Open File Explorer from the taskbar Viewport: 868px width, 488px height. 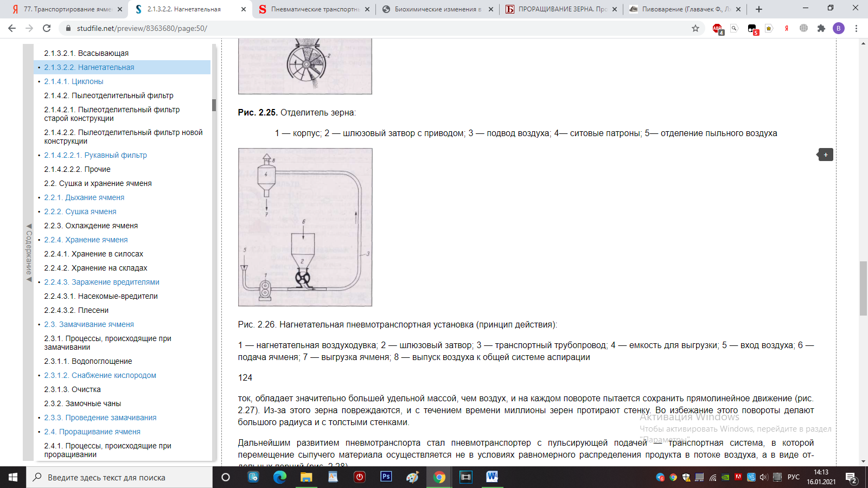point(306,477)
